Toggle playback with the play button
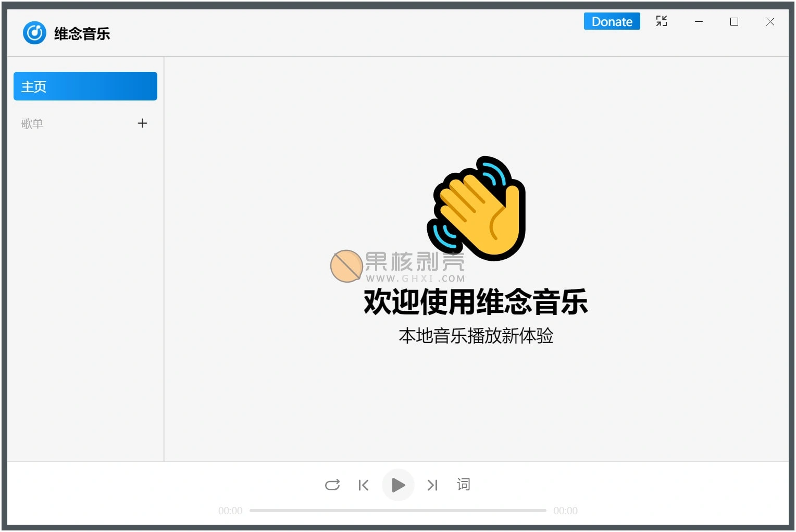Viewport: 796px width, 532px height. [x=398, y=485]
